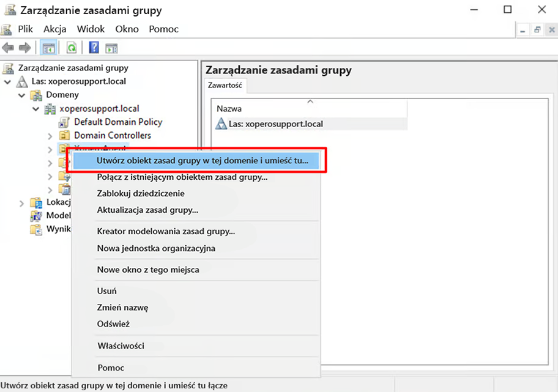Viewport: 558px width, 392px height.
Task: Choose Właściwości from the context menu
Action: (x=121, y=346)
